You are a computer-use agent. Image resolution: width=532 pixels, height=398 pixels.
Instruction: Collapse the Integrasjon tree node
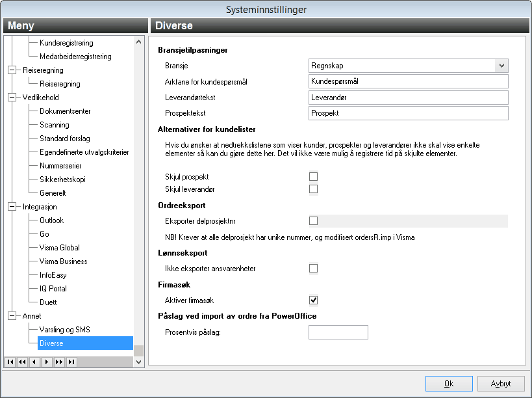(12, 207)
